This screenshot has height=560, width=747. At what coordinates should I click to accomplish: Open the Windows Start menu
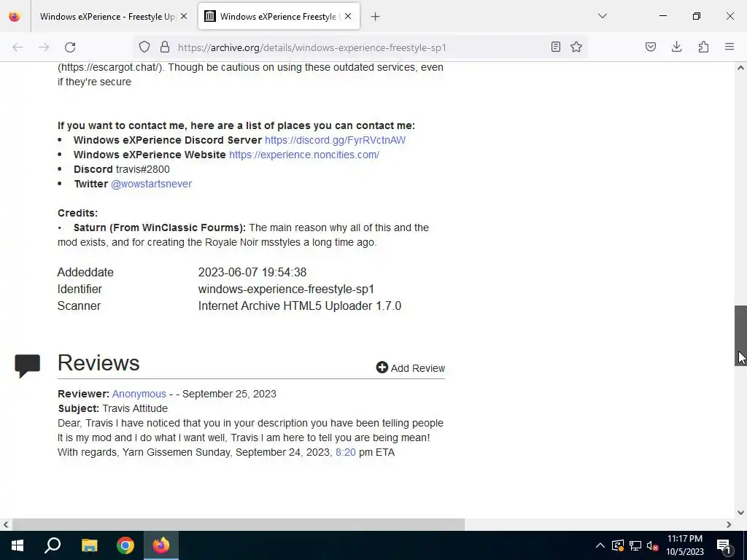point(18,545)
